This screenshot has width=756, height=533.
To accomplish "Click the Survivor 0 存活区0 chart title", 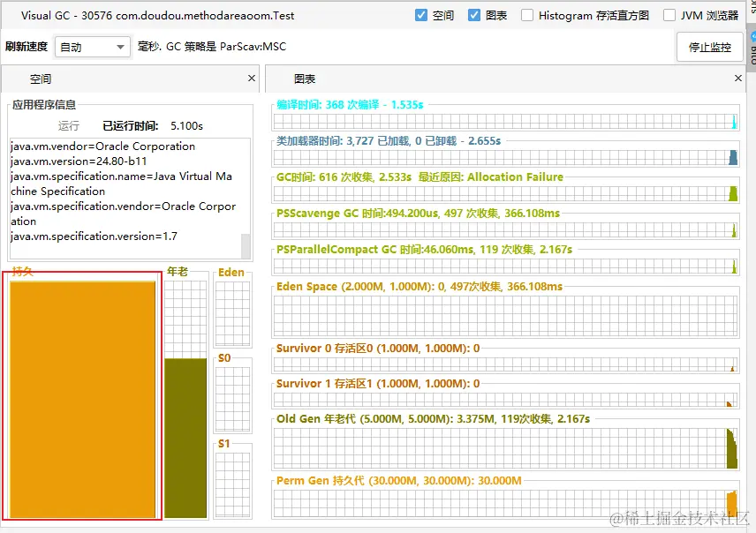I will [378, 349].
